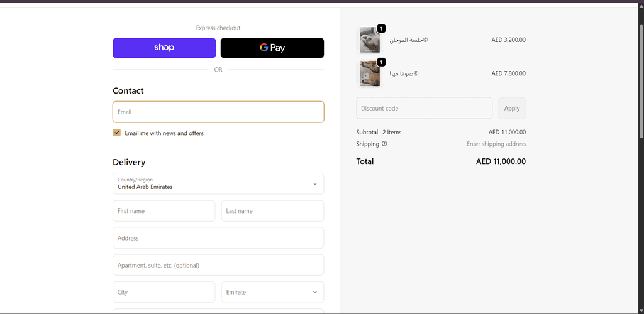The image size is (644, 314).
Task: Click the Emirate chevron arrow icon
Action: tap(315, 292)
